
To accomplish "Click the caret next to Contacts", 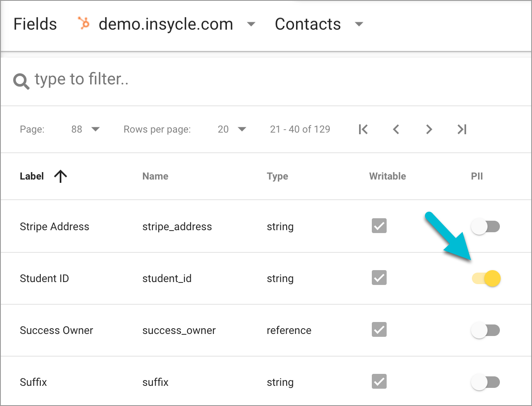I will point(359,24).
